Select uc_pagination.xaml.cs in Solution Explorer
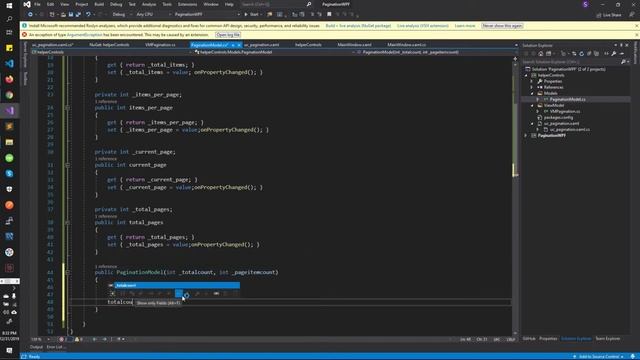The height and width of the screenshot is (360, 640). [x=569, y=129]
